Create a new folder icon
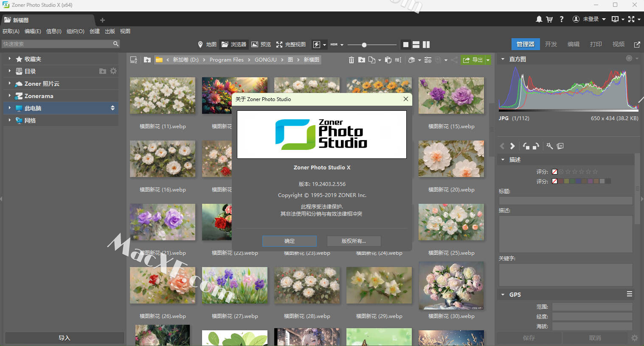The width and height of the screenshot is (644, 346). pos(362,60)
